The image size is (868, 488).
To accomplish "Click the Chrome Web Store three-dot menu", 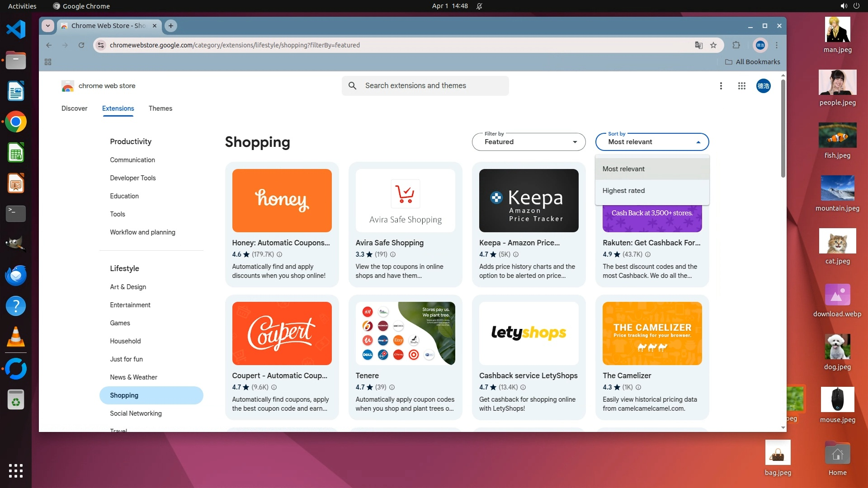I will click(x=721, y=86).
